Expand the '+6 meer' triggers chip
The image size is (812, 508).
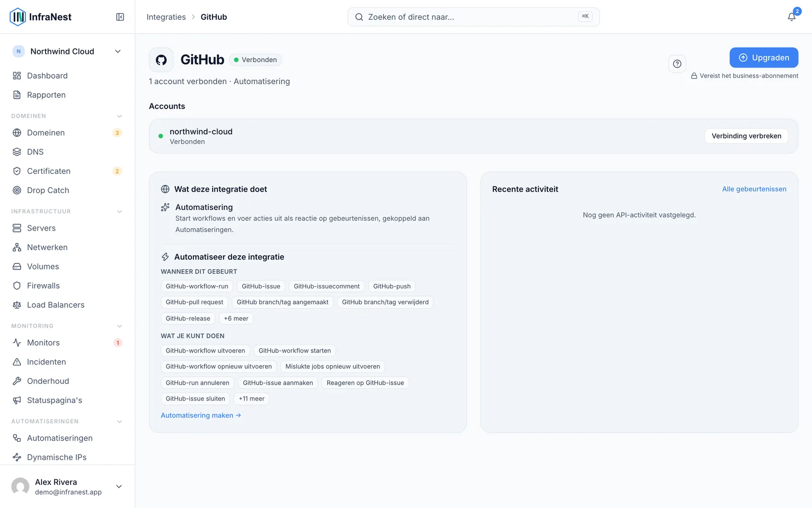coord(236,318)
